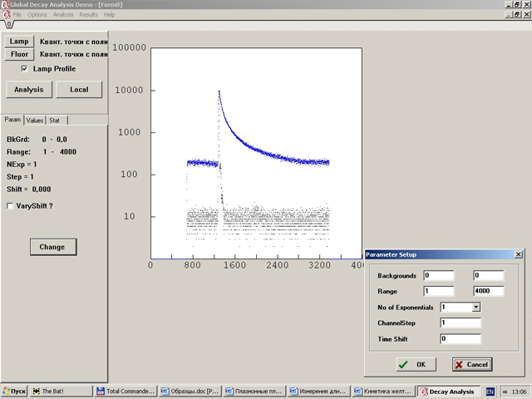Switch to the Образцы.doc taskbar window
532x399 pixels.
[190, 391]
